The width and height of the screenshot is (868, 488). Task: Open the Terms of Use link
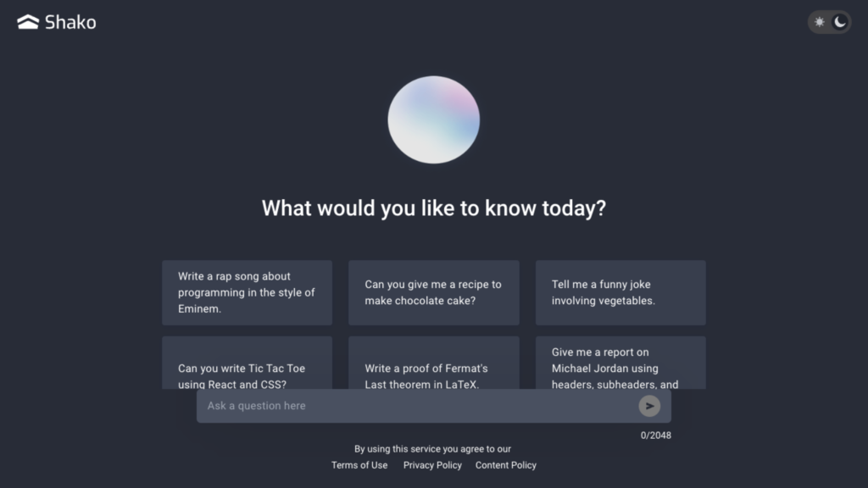pos(359,465)
